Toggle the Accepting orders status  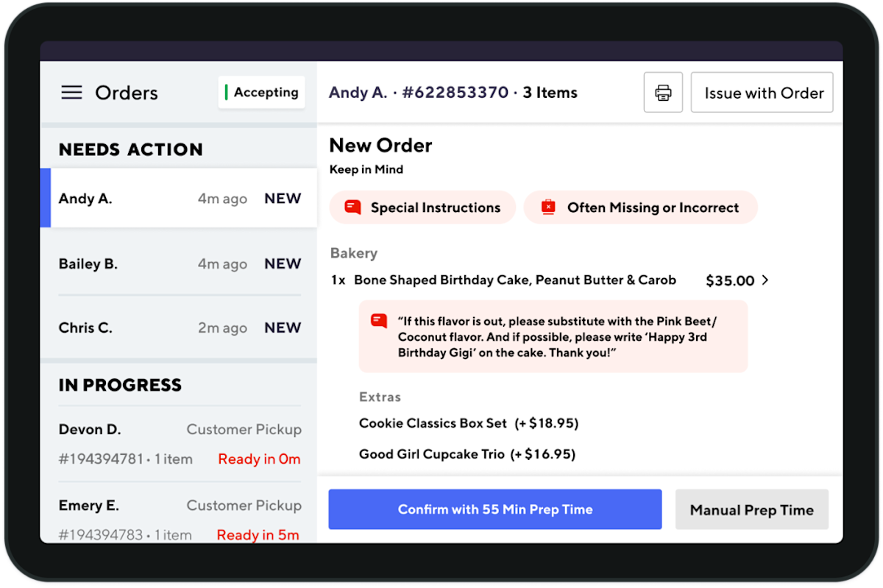pos(261,93)
